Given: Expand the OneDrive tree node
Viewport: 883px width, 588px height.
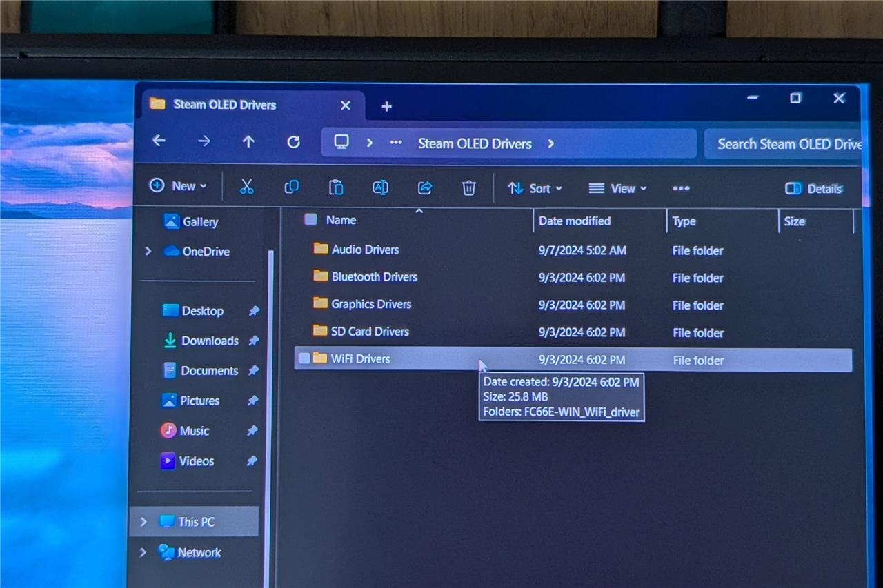Looking at the screenshot, I should point(148,252).
